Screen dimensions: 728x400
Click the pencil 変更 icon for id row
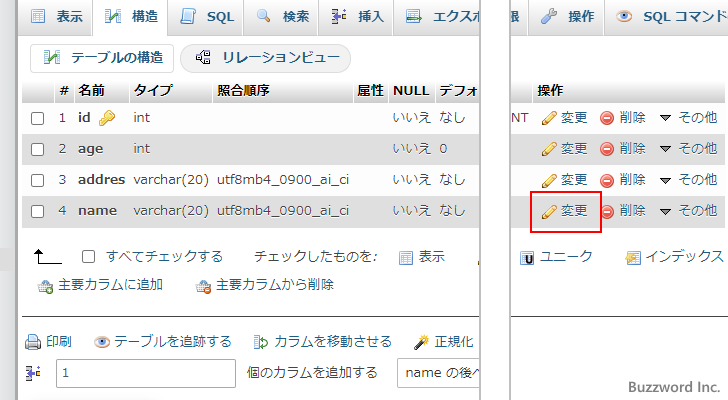549,118
